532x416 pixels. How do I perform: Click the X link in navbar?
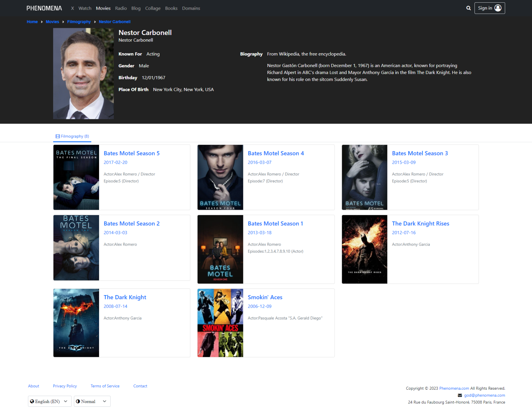coord(72,8)
